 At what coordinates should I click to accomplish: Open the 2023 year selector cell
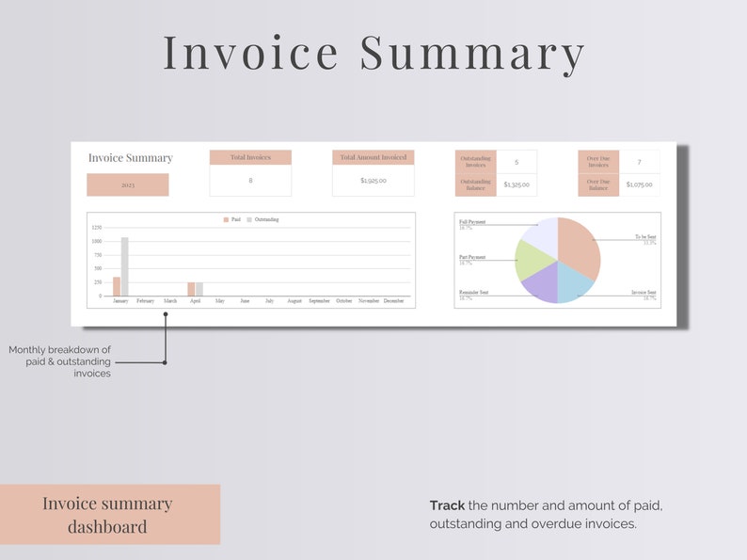[128, 184]
